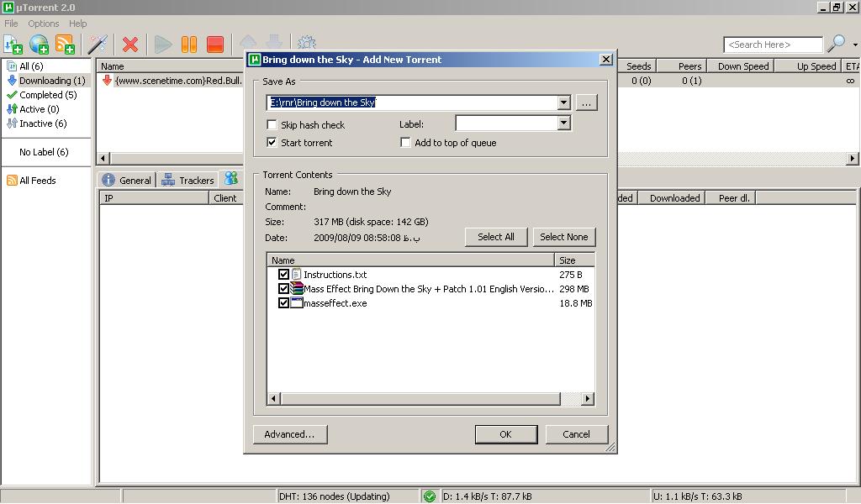Open the File menu

[x=11, y=24]
